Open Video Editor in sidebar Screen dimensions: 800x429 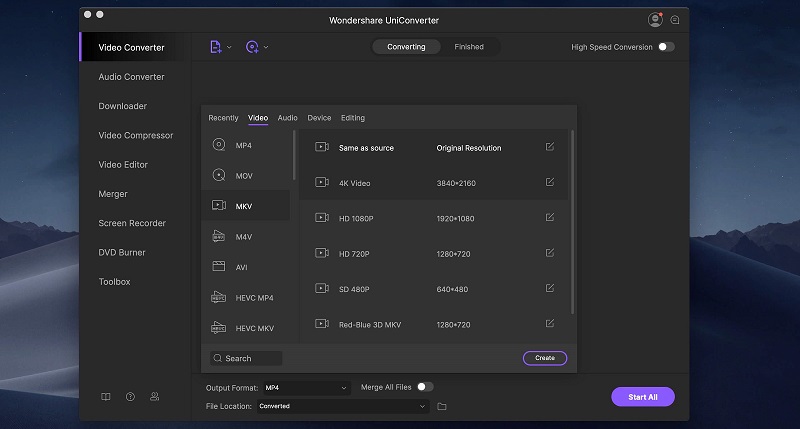123,165
